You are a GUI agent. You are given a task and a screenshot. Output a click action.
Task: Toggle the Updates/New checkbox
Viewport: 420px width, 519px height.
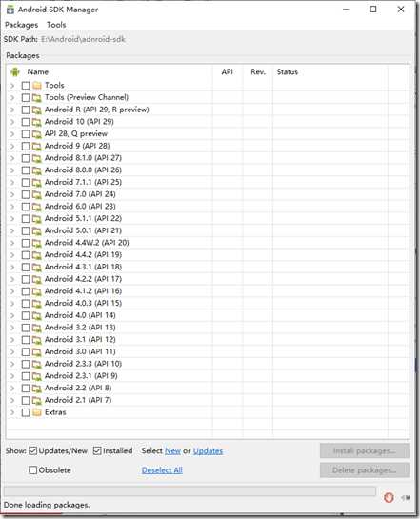pyautogui.click(x=32, y=450)
